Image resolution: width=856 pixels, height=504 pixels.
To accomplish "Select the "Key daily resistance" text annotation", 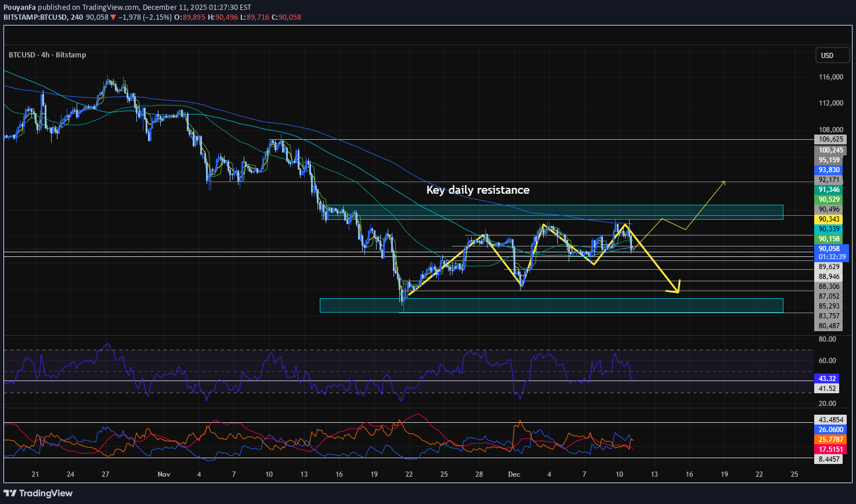I will 478,190.
